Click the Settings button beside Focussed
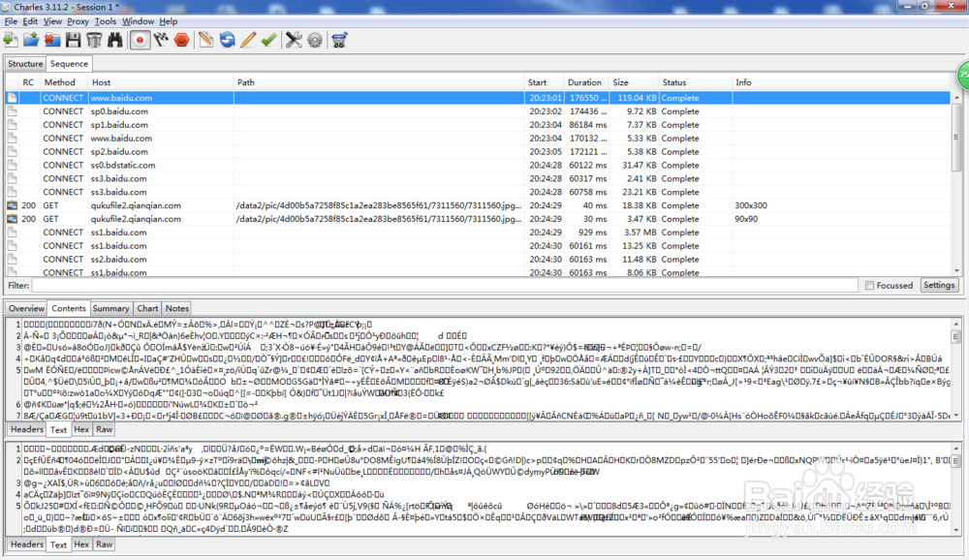This screenshot has height=560, width=969. click(x=939, y=285)
